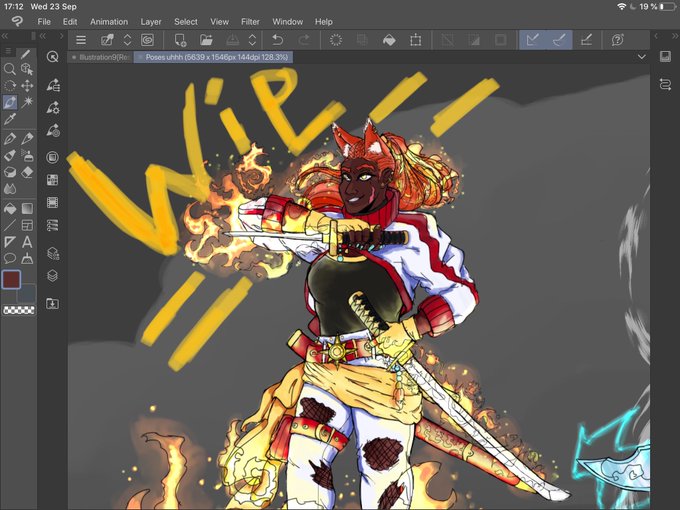Create new canvas from command bar
Screen dimensions: 680x510
(x=180, y=40)
